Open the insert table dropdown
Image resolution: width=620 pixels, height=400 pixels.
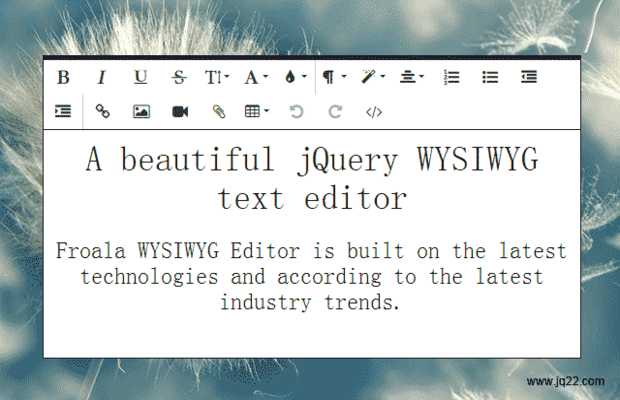point(257,111)
